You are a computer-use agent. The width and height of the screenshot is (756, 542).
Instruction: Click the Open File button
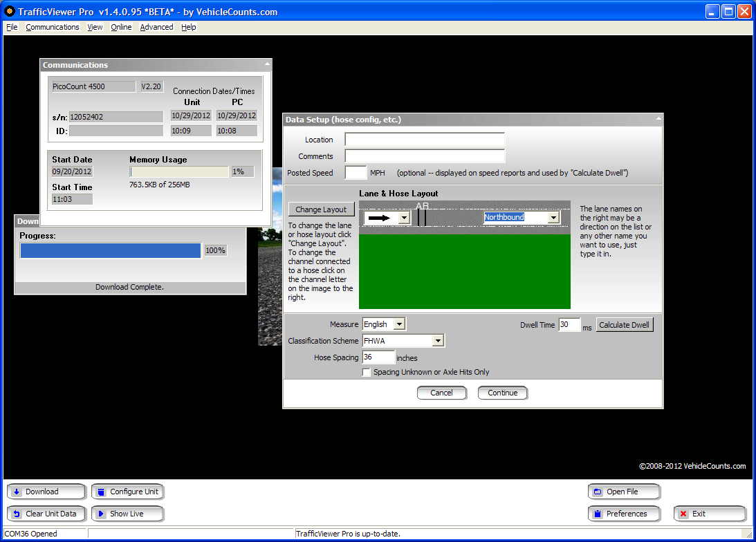pyautogui.click(x=625, y=492)
